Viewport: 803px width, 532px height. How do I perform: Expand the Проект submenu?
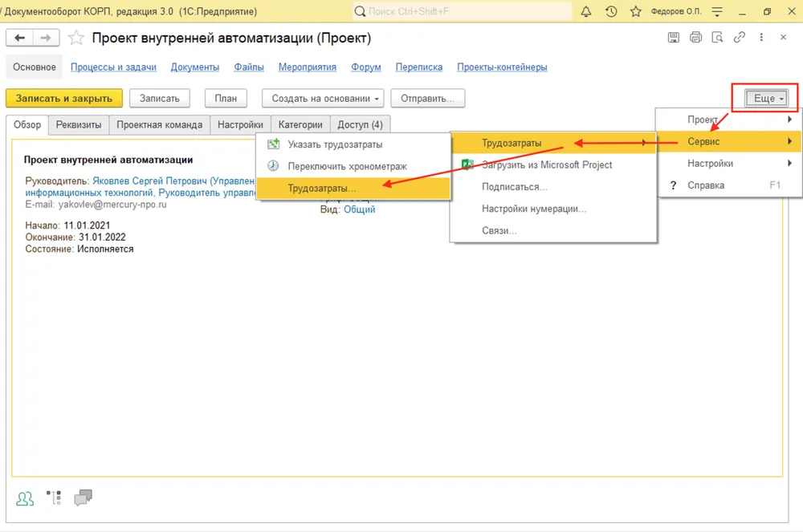point(729,120)
